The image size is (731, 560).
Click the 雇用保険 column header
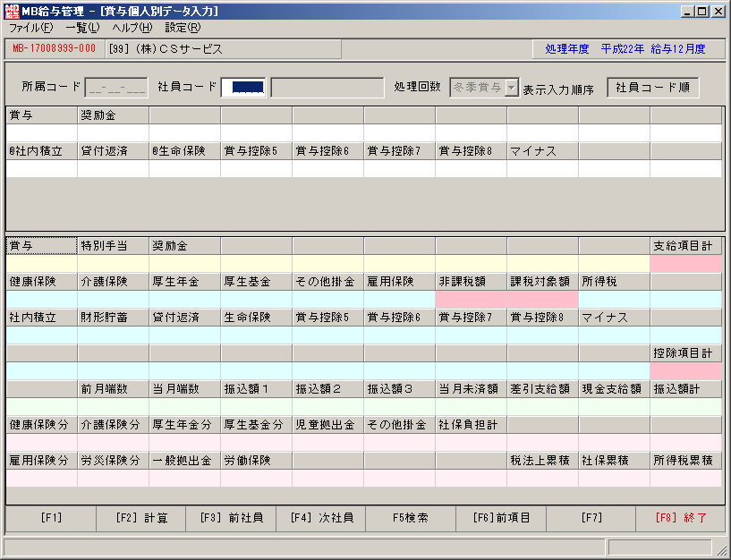(x=400, y=282)
